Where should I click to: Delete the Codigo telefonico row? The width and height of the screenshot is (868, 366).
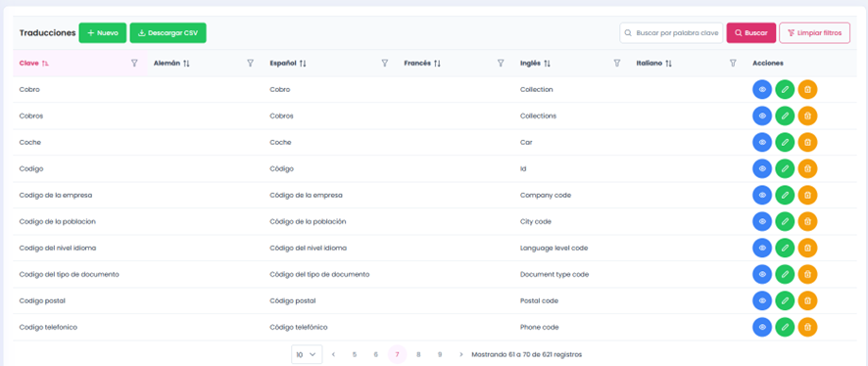807,327
